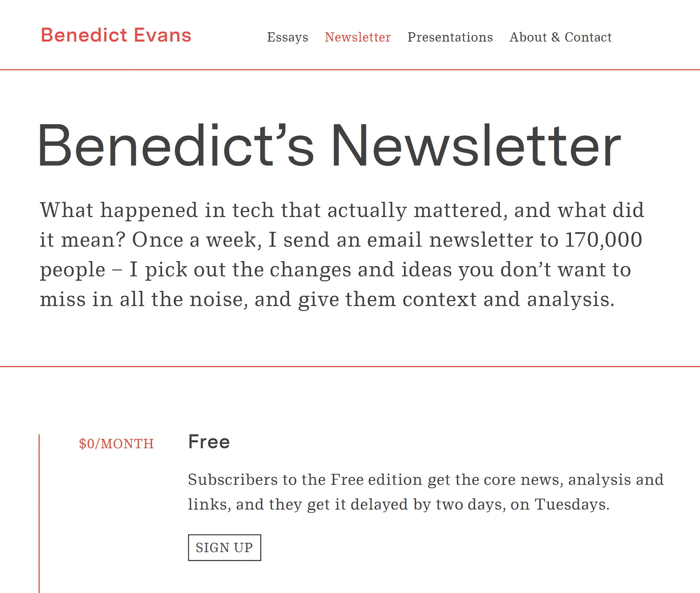This screenshot has height=593, width=700.
Task: Open the Presentations section
Action: pos(450,37)
